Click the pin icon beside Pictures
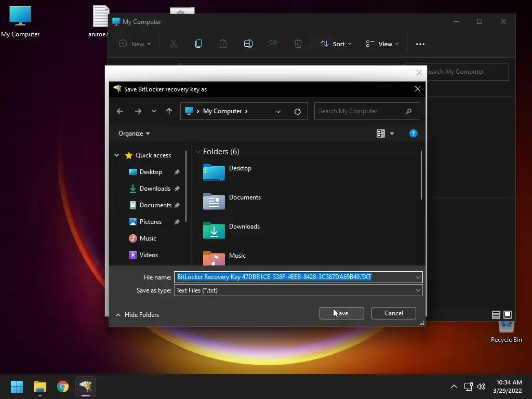Image resolution: width=532 pixels, height=399 pixels. pos(177,222)
